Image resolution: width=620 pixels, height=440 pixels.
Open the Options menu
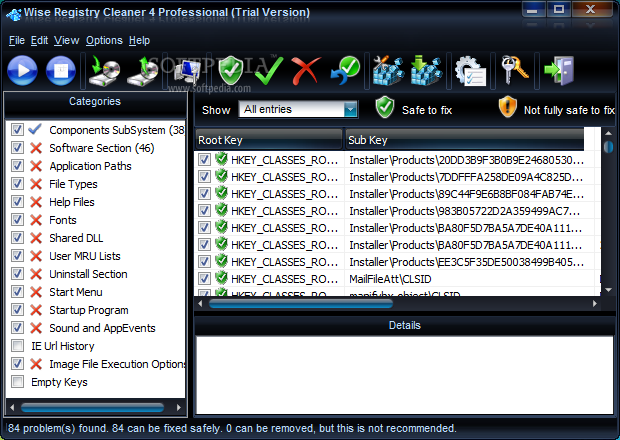point(104,40)
